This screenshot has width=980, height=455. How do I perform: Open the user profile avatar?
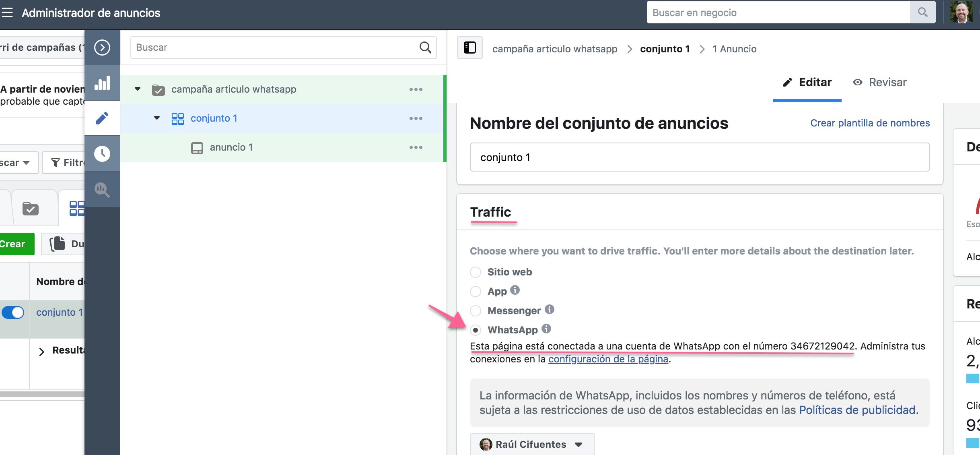[961, 12]
